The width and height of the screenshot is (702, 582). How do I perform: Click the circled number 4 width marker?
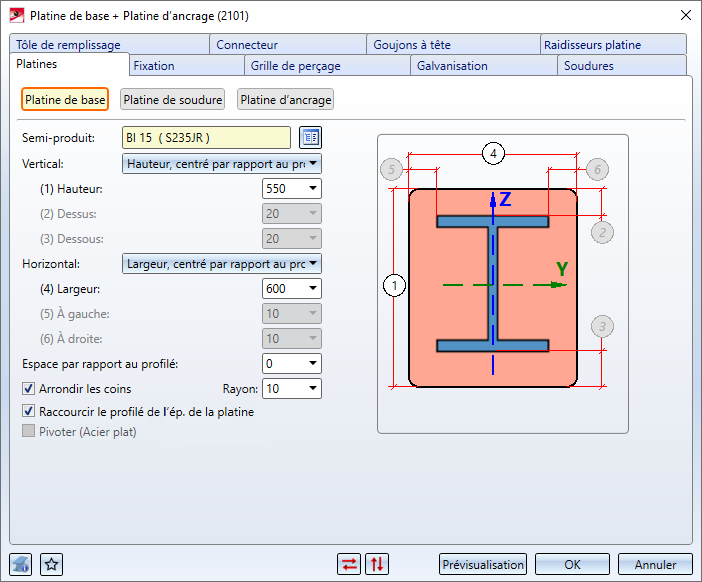point(493,153)
